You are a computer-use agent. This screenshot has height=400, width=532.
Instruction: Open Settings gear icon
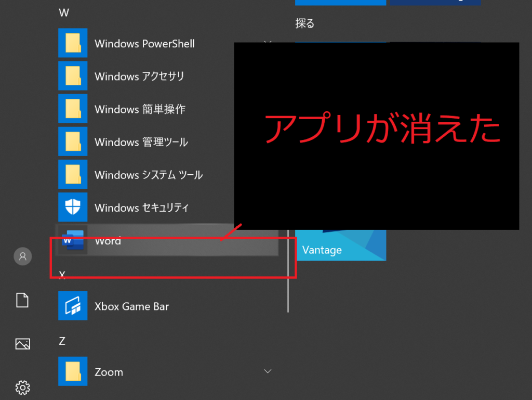(x=23, y=388)
